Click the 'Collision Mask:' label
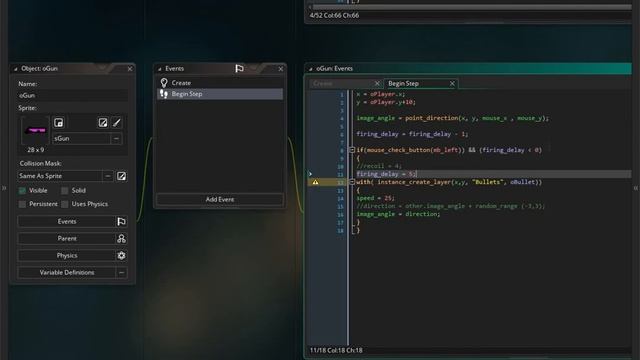Viewport: 640px width, 360px height. coord(40,163)
